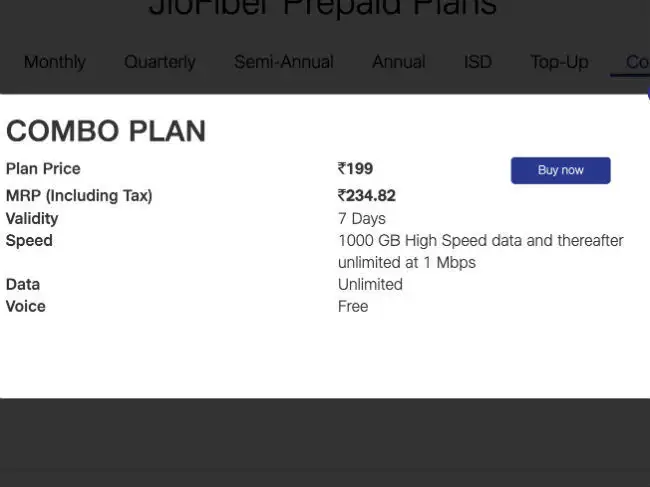This screenshot has width=650, height=487.
Task: Click the ₹199 plan price value
Action: click(x=355, y=169)
